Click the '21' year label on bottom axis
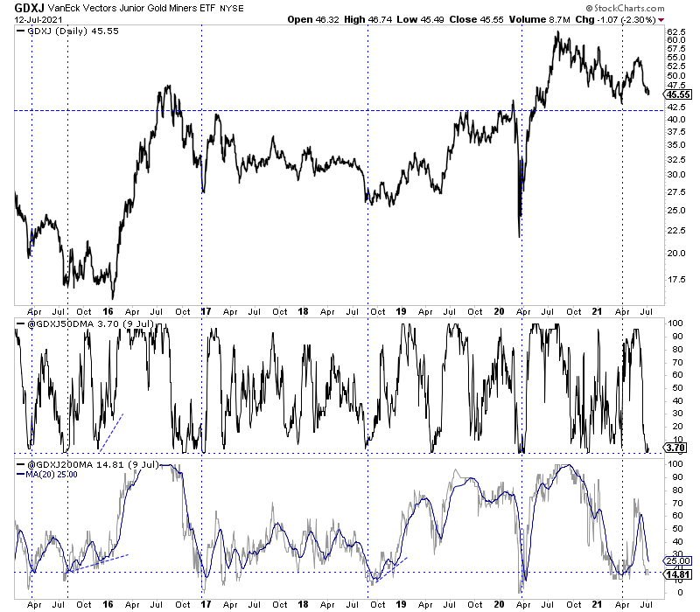The height and width of the screenshot is (612, 700). [597, 604]
